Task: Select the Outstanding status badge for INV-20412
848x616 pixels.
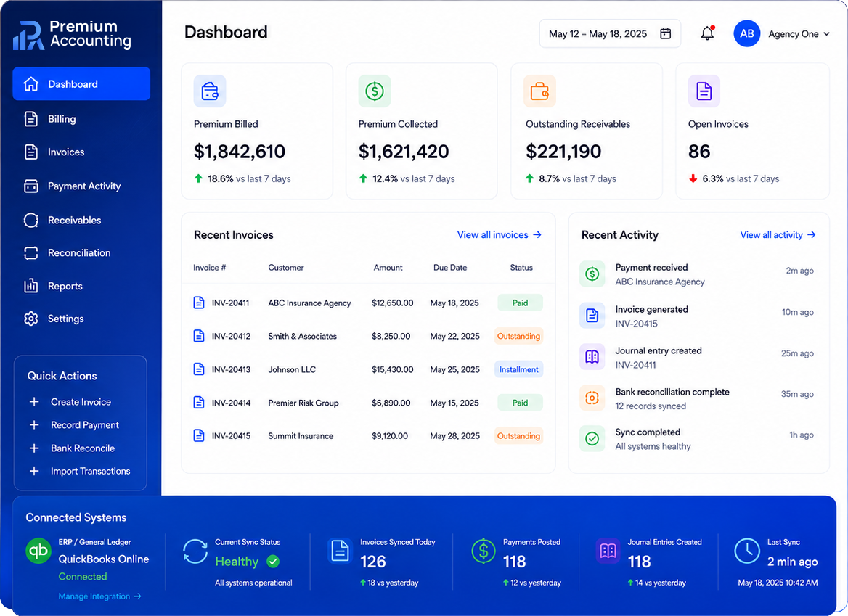Action: point(518,336)
